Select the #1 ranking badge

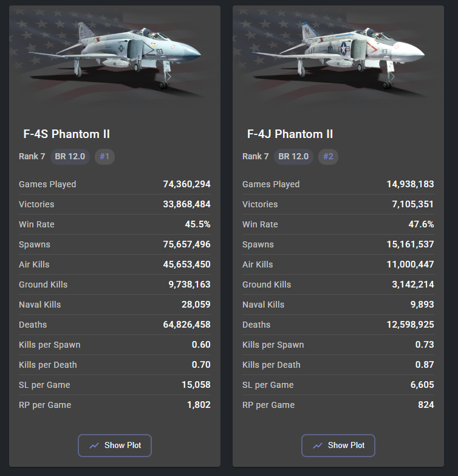coord(104,157)
